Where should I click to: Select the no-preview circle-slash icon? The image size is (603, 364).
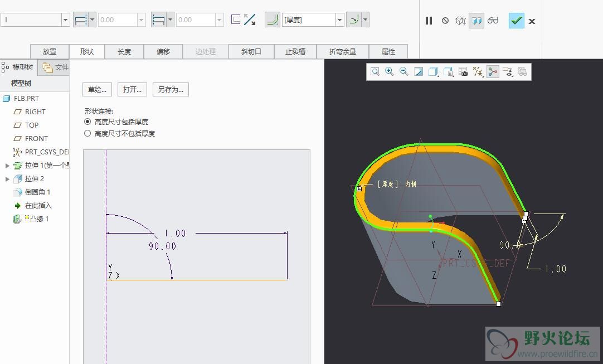click(x=445, y=21)
